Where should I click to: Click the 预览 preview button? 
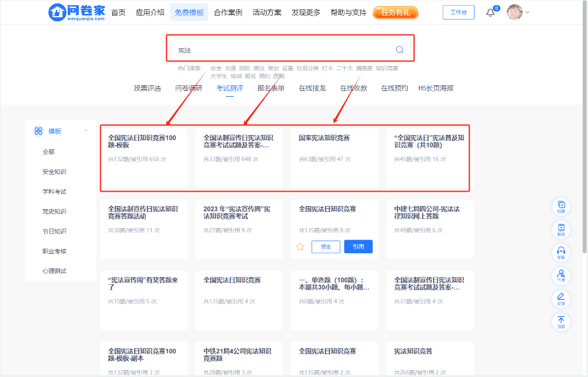(x=326, y=246)
